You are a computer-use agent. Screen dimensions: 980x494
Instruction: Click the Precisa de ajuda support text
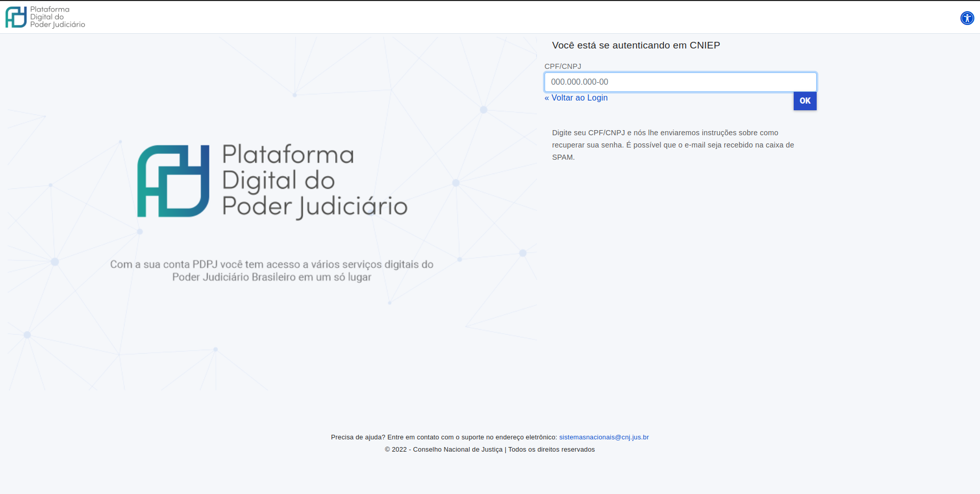point(444,437)
